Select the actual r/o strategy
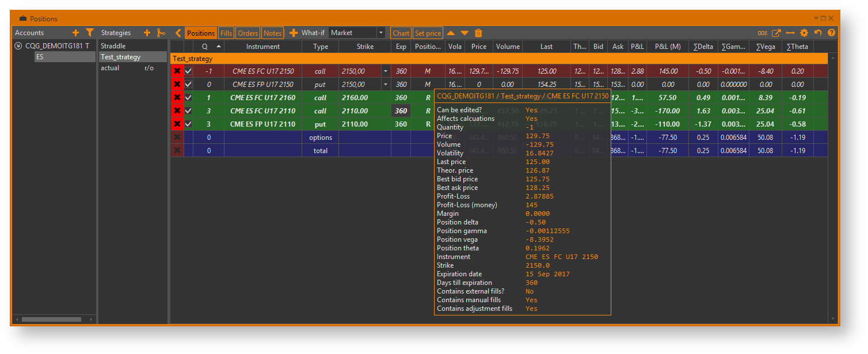 pyautogui.click(x=132, y=68)
